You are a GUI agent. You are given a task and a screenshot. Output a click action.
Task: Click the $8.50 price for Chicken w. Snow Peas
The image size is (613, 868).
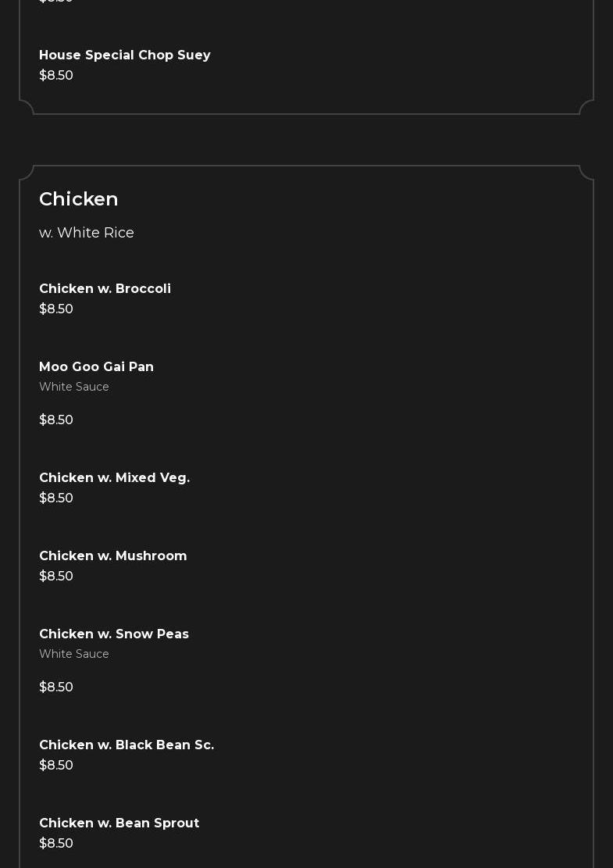click(x=56, y=688)
